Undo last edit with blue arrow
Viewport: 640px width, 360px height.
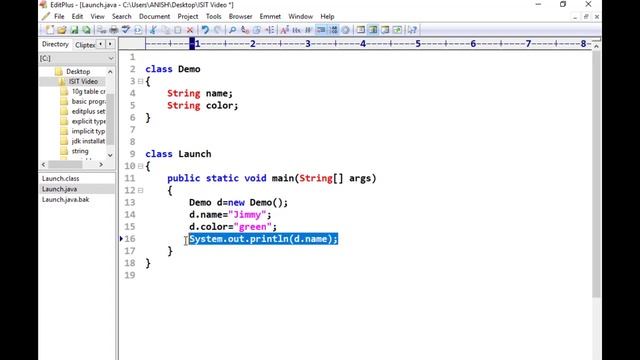(205, 30)
